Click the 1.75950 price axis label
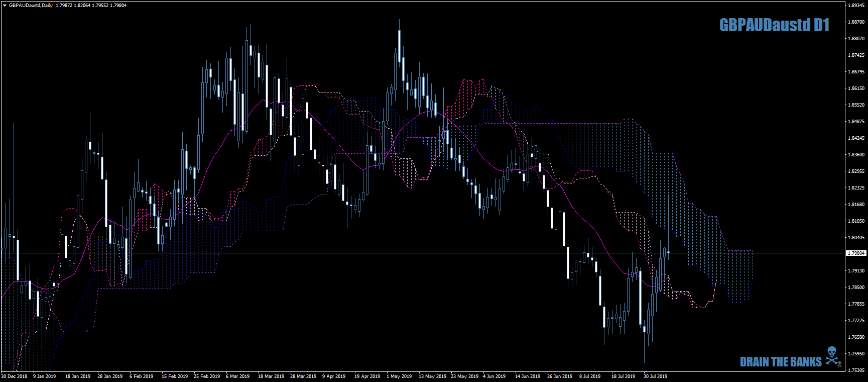This screenshot has height=382, width=868. (x=856, y=354)
